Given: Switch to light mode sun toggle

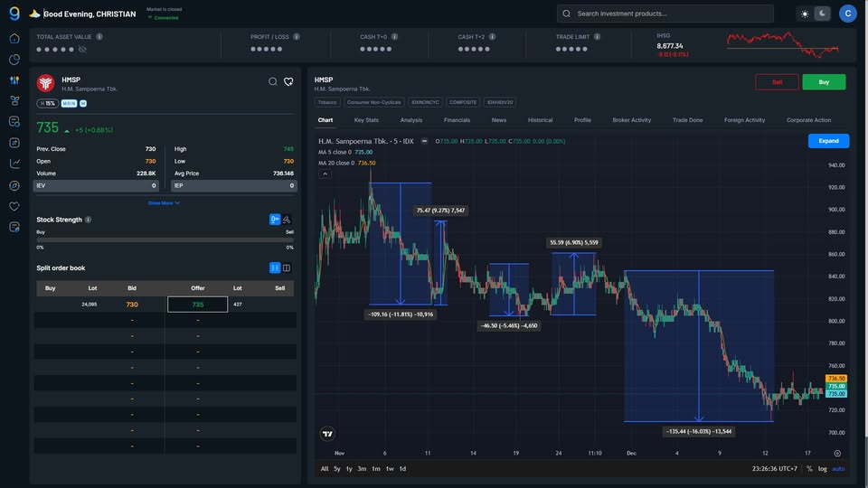Looking at the screenshot, I should tap(805, 14).
